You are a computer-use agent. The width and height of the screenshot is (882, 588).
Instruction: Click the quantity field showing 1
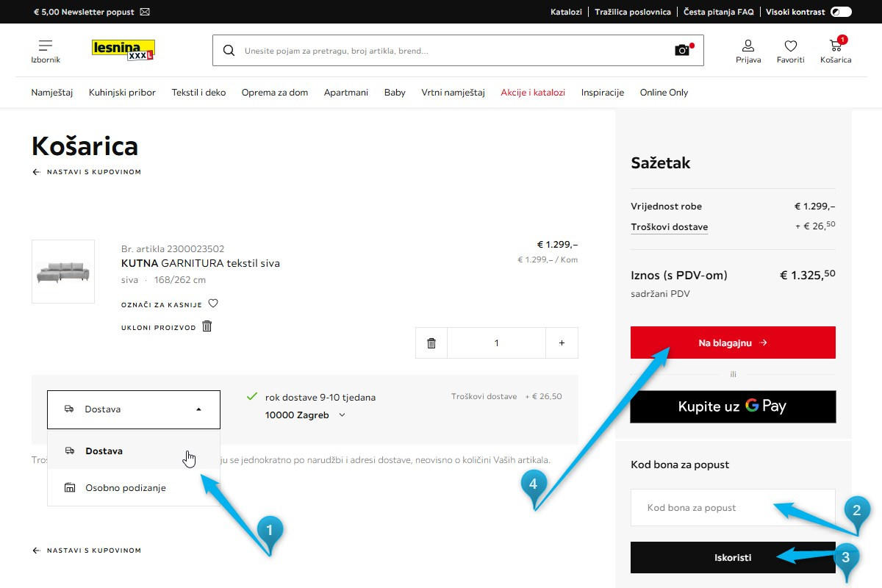pyautogui.click(x=496, y=343)
